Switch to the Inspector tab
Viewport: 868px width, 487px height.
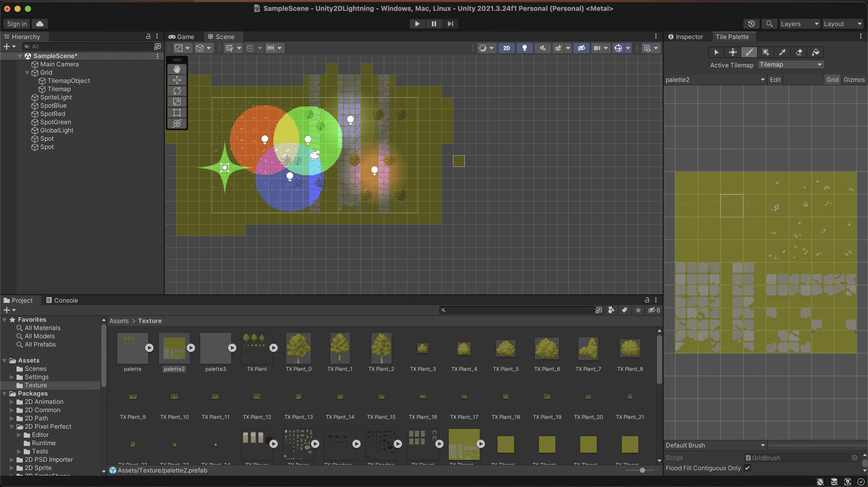(686, 37)
